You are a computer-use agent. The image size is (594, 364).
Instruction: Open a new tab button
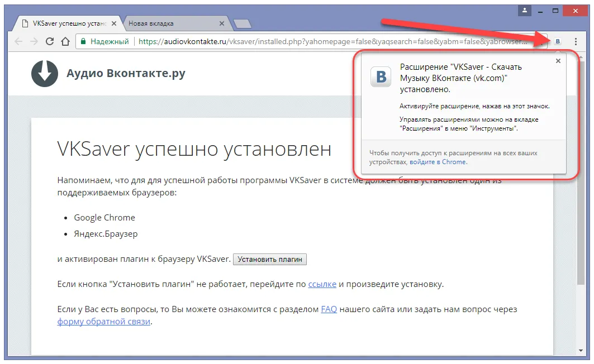pyautogui.click(x=243, y=24)
